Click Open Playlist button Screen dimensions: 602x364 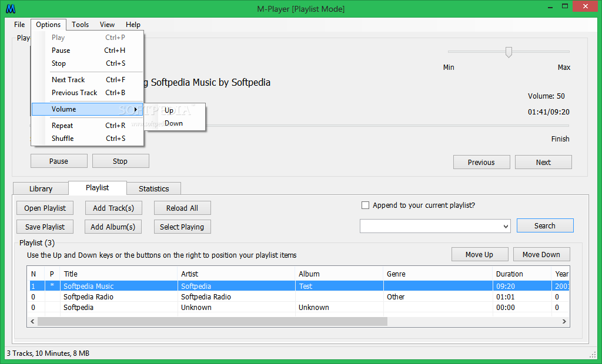[x=45, y=208]
